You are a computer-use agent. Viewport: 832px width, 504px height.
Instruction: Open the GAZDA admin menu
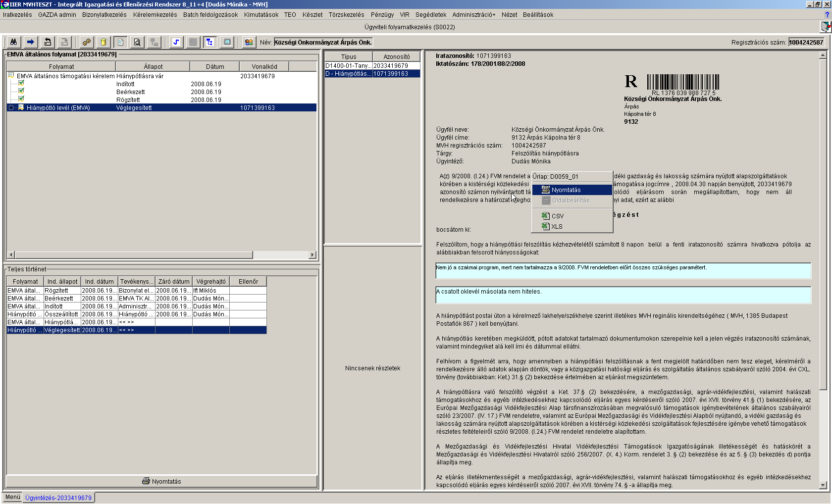(x=57, y=15)
